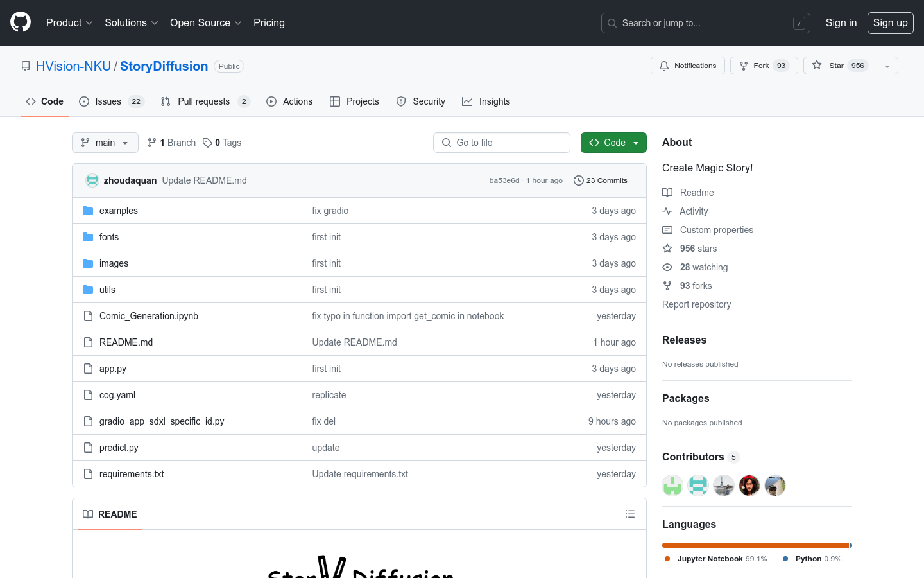
Task: Click the README.md file icon
Action: (x=88, y=342)
